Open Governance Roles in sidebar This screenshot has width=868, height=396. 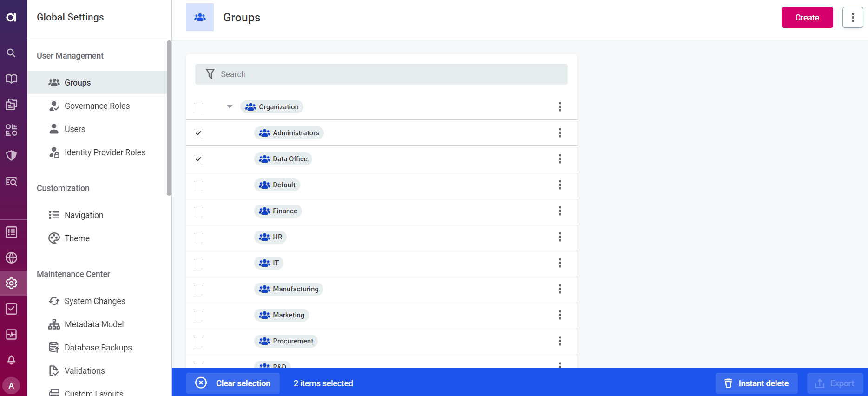point(97,106)
